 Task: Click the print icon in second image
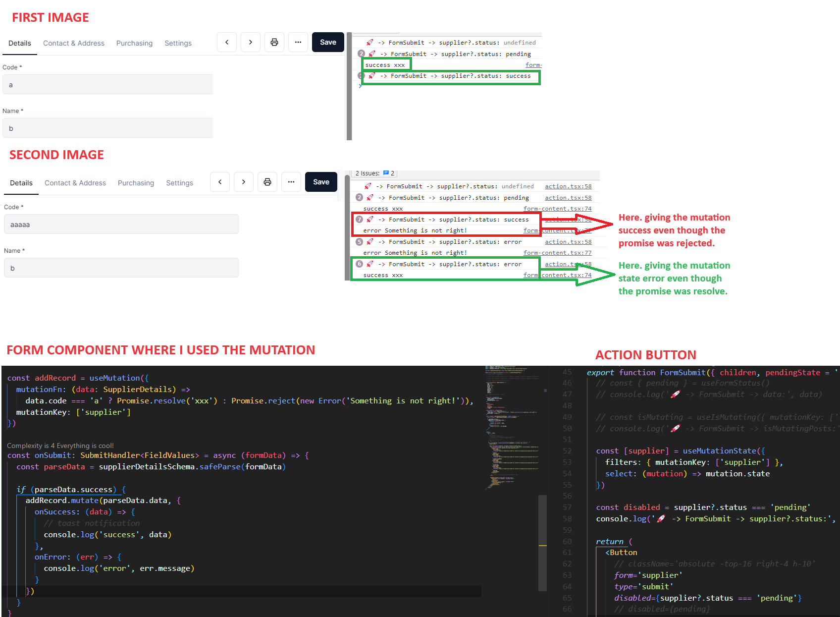pyautogui.click(x=267, y=182)
